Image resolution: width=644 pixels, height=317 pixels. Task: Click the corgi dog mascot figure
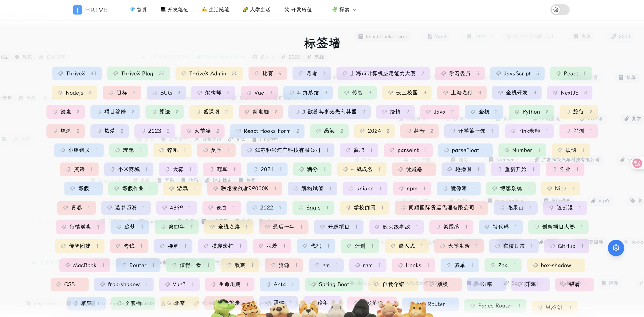pyautogui.click(x=309, y=309)
